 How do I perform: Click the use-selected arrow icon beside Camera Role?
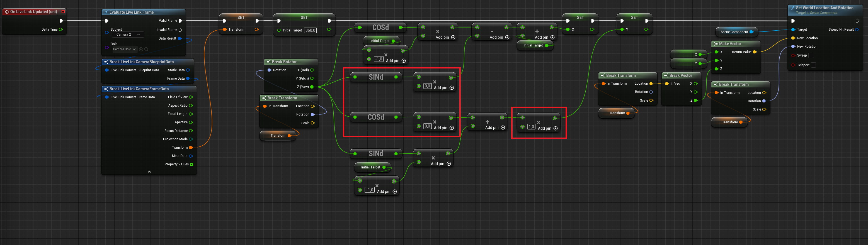tap(141, 50)
